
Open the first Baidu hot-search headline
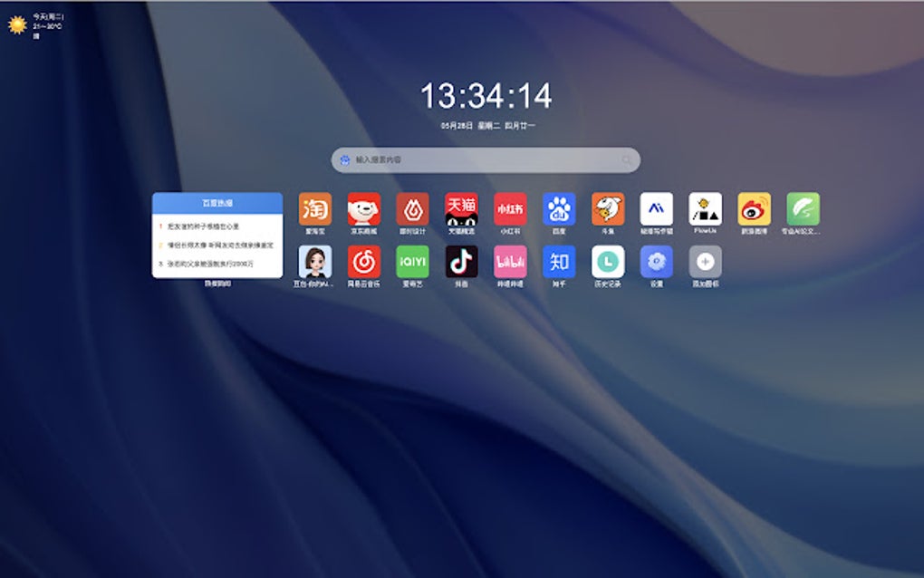point(203,226)
